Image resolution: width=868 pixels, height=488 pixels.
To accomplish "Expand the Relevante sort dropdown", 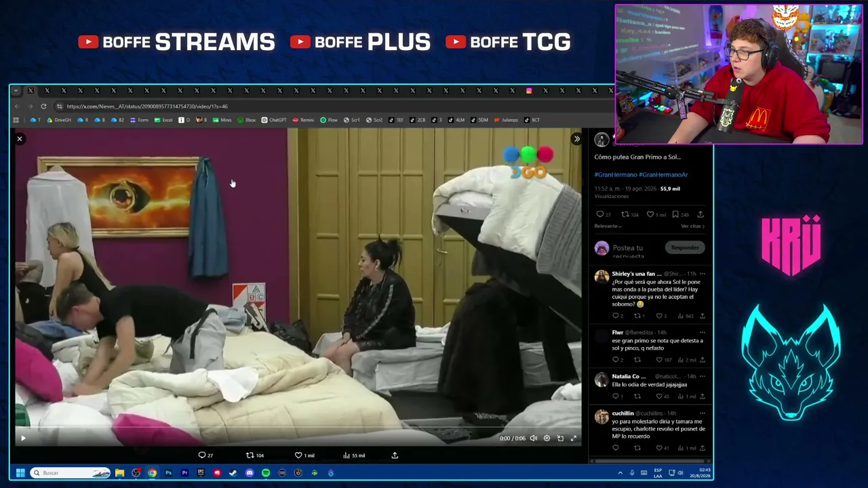I will [x=608, y=226].
